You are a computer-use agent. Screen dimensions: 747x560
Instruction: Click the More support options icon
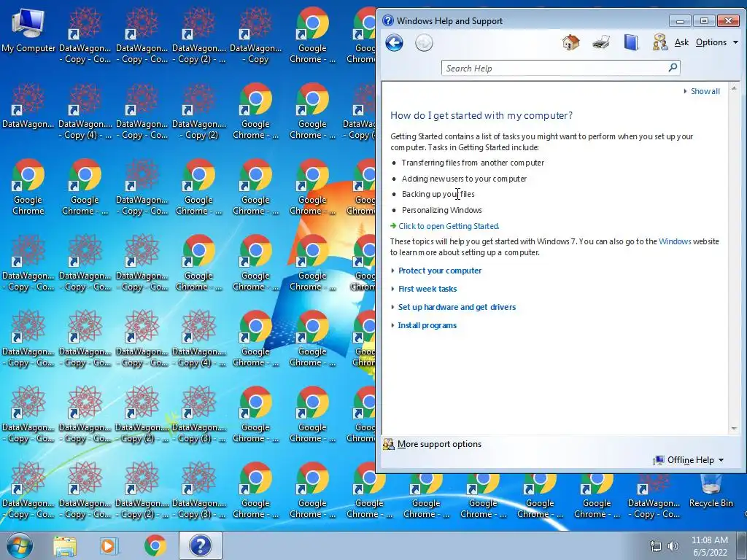coord(389,444)
